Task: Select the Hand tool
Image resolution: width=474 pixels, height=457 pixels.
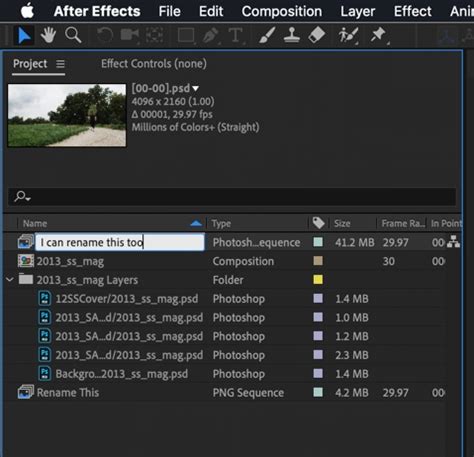Action: [x=48, y=35]
